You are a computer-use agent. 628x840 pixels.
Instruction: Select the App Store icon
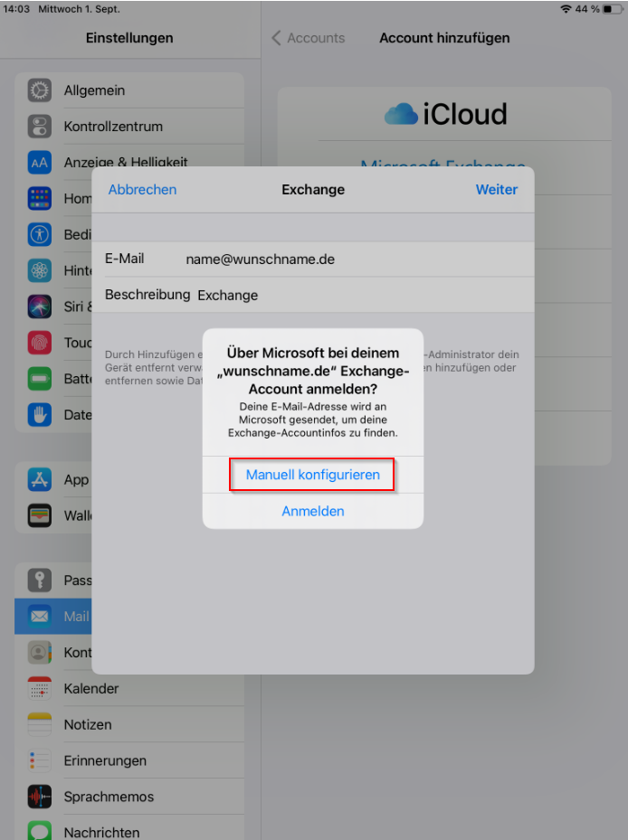[x=39, y=479]
